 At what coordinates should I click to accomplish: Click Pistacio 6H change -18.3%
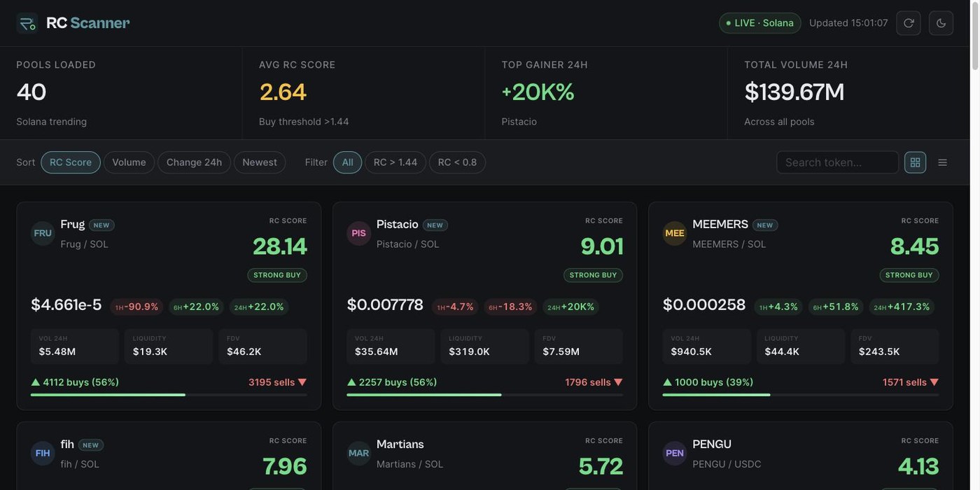[510, 307]
